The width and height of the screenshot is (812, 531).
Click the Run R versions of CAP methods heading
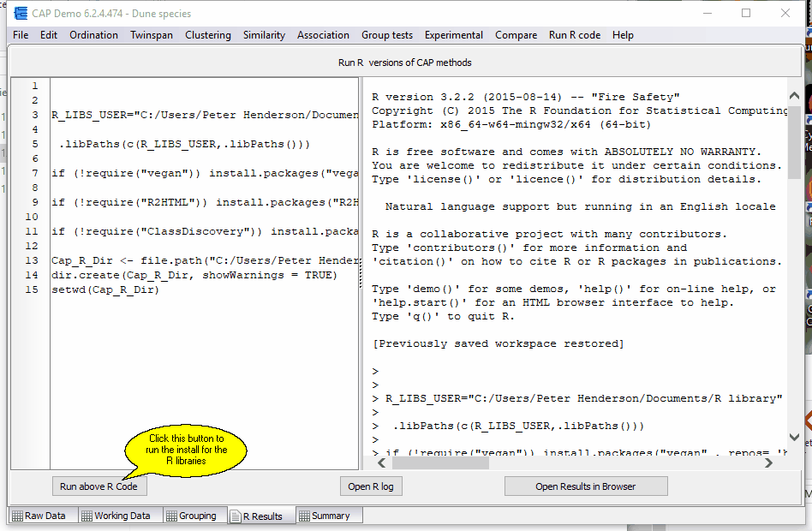(x=405, y=63)
